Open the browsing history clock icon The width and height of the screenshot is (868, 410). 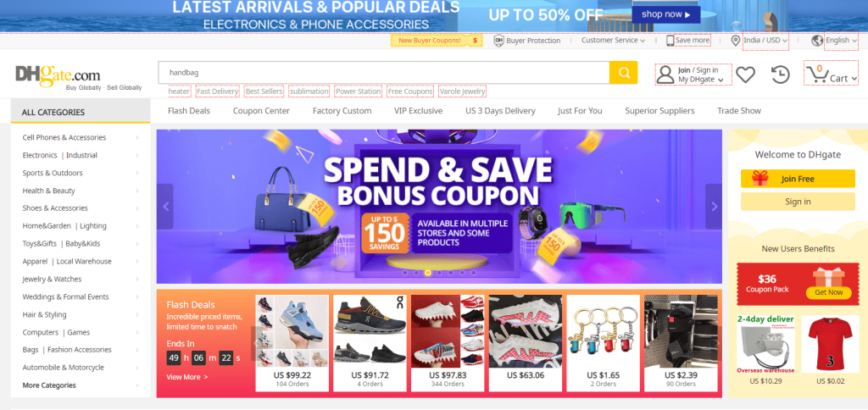780,75
